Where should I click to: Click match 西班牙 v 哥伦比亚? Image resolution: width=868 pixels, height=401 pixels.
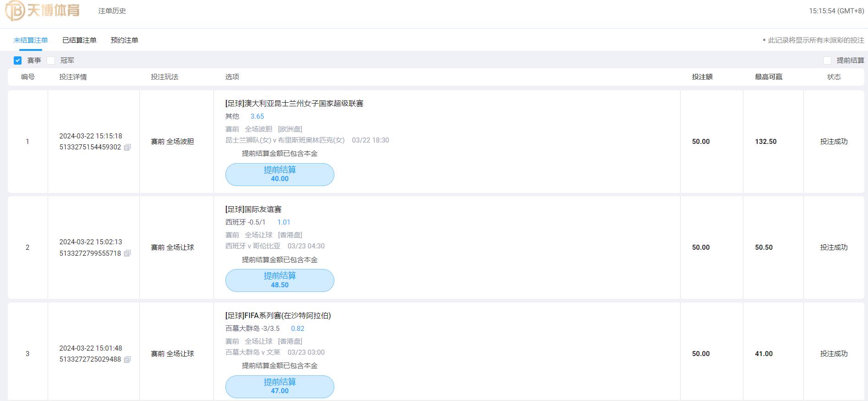click(253, 246)
